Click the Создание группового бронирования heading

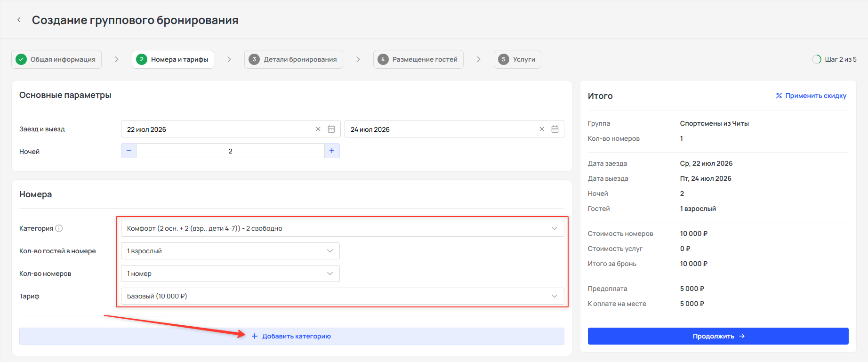135,20
